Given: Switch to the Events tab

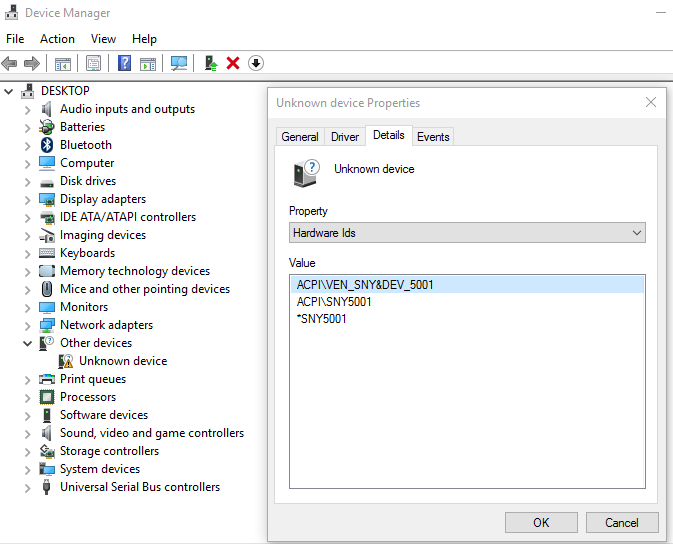Looking at the screenshot, I should [433, 137].
